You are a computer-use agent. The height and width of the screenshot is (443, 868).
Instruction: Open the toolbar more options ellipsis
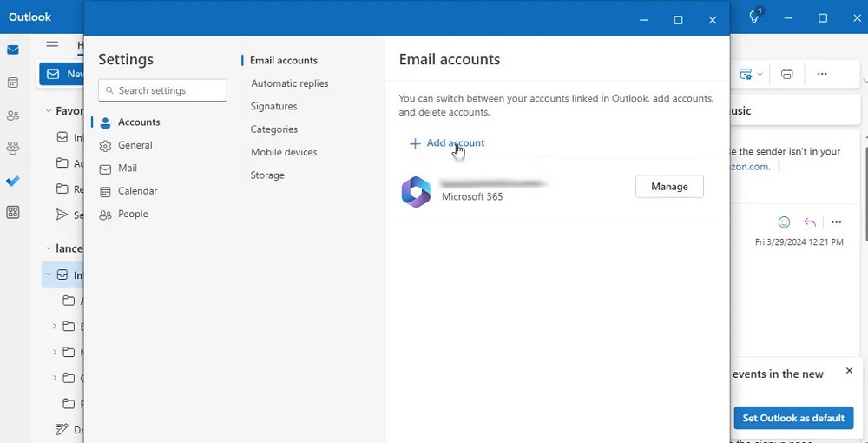[x=822, y=75]
